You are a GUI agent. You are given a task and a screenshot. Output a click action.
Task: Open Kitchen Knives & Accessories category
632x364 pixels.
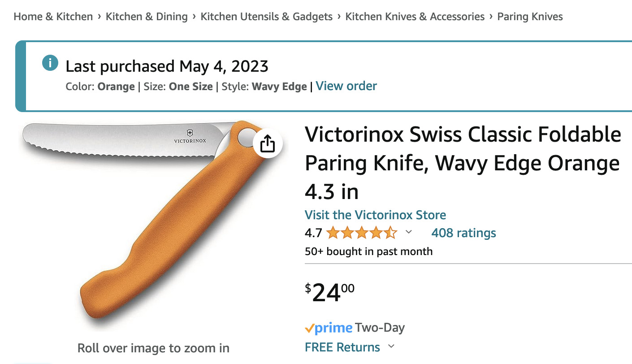[x=415, y=17]
